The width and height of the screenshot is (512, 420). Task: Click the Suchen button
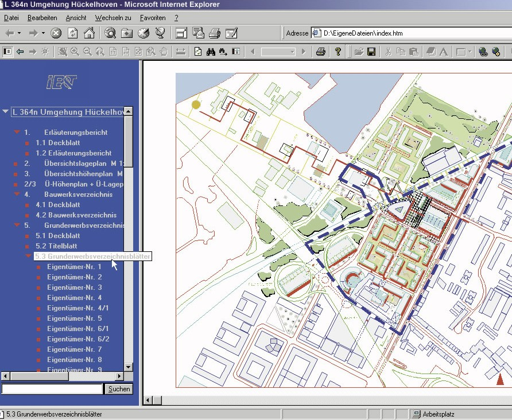tap(119, 389)
